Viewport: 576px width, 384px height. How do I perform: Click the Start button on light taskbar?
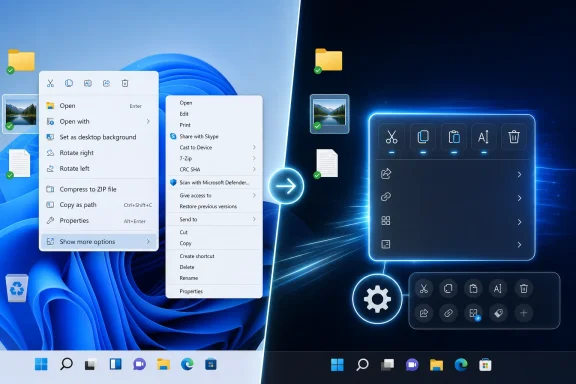41,364
